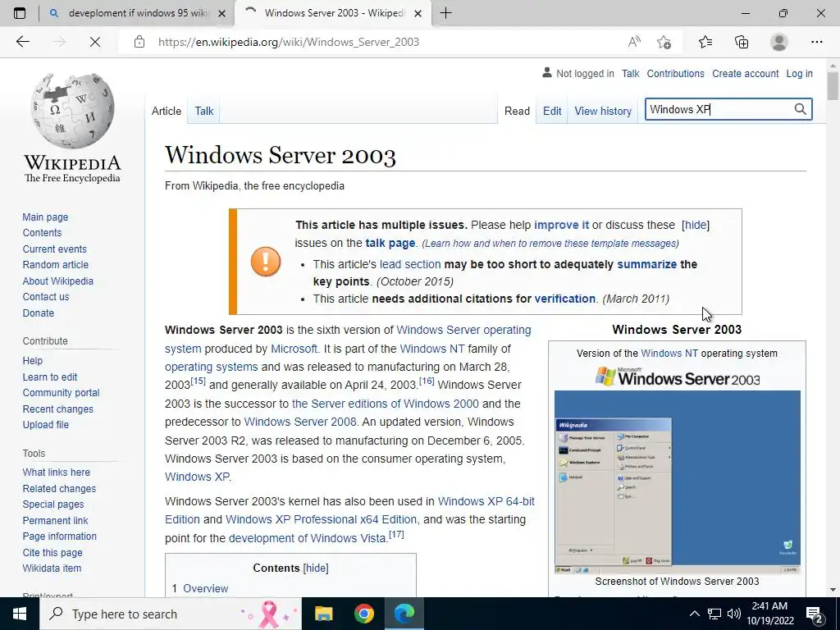The image size is (840, 630).
Task: Open the 'talk page' link in notice
Action: (x=390, y=243)
